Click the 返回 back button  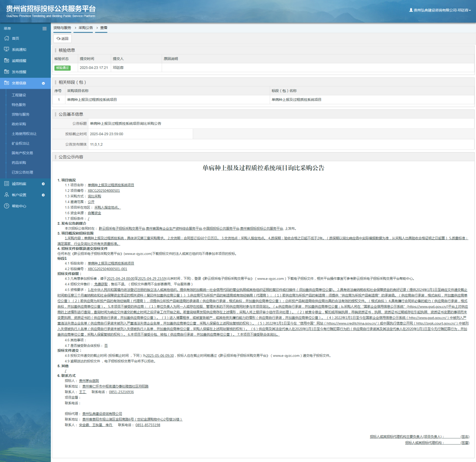[x=63, y=38]
